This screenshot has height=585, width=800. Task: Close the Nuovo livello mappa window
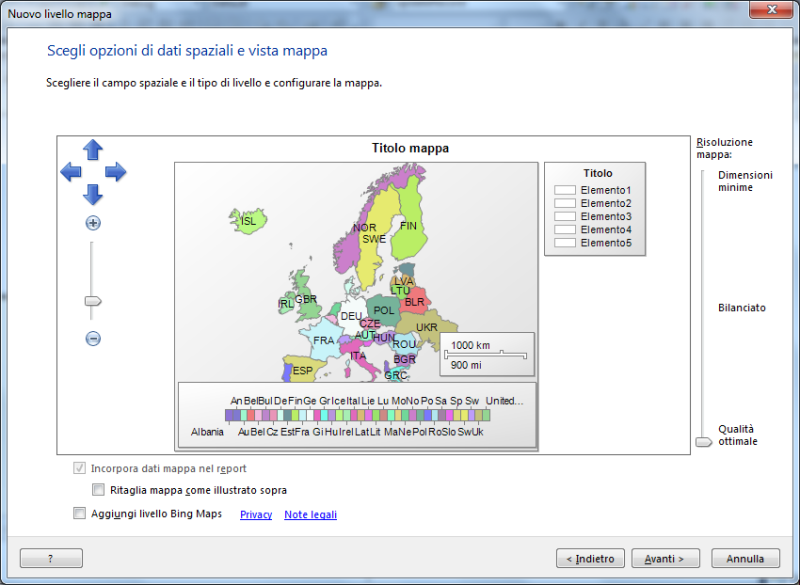pos(772,9)
